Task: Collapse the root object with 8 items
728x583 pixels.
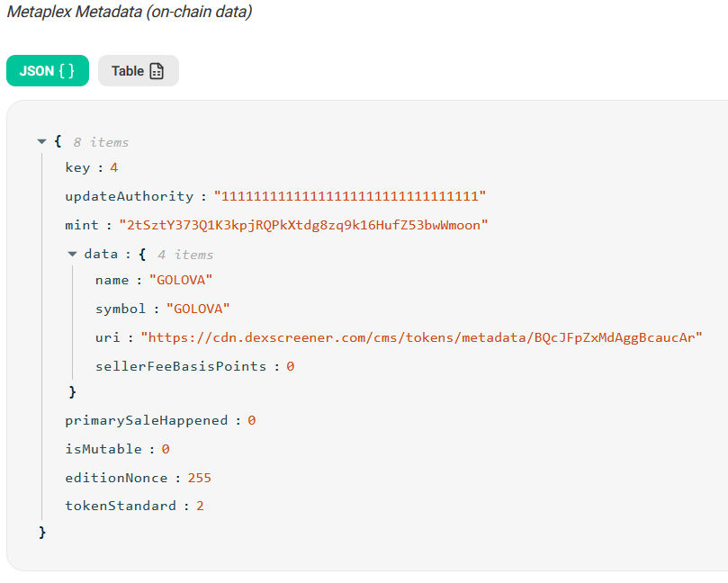Action: [x=41, y=142]
